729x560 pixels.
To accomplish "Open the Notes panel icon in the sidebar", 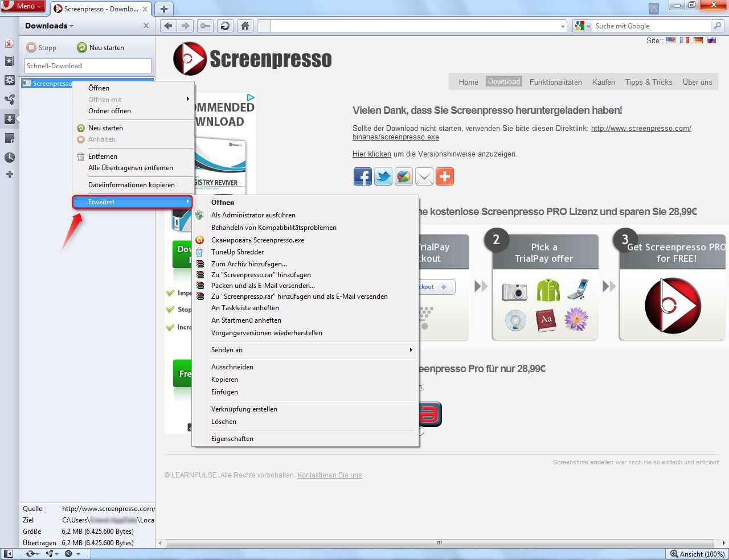I will coord(9,138).
